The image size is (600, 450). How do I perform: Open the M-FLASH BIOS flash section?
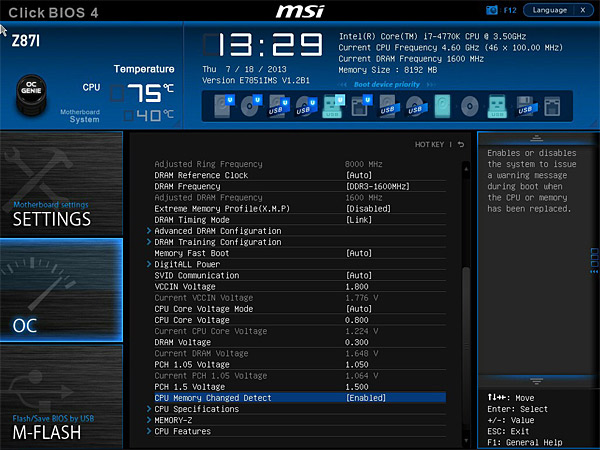61,396
